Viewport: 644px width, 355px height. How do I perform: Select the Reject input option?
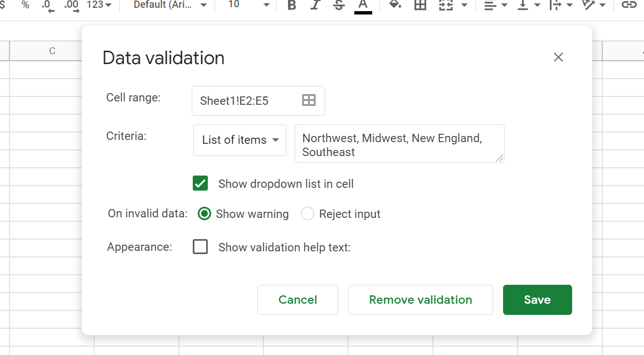pos(308,214)
